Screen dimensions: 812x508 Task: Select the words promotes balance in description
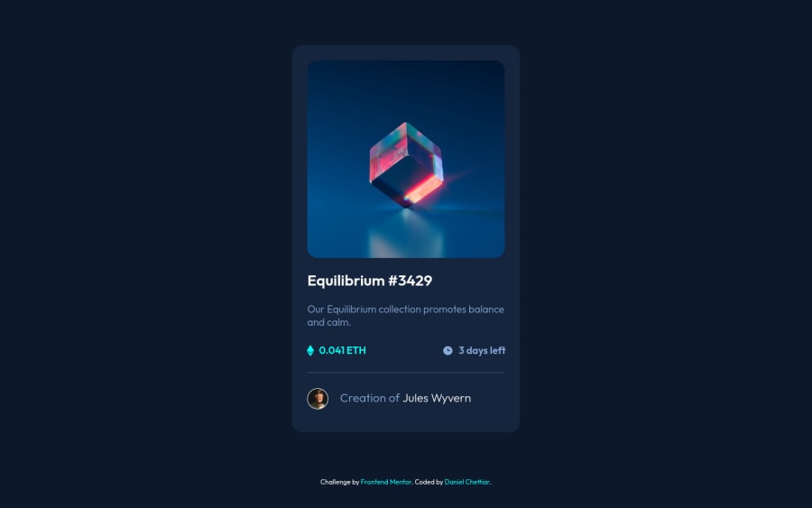[x=464, y=309]
